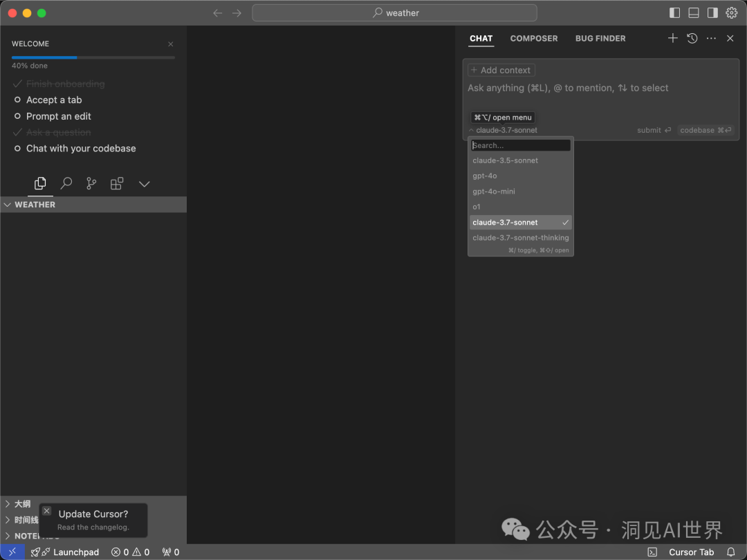
Task: Select claude-3.7-sonnet checked model
Action: pyautogui.click(x=521, y=223)
